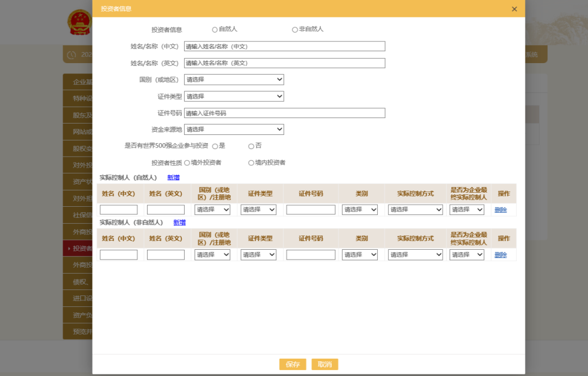Choose 否 for 世界500强企业参与投资
This screenshot has height=376, width=588.
point(251,145)
